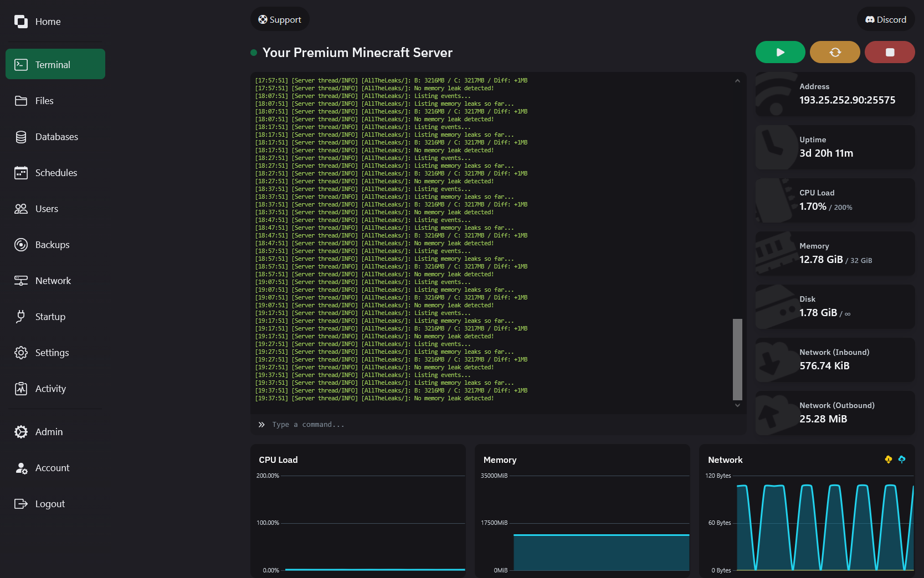Open the Admin panel
The height and width of the screenshot is (578, 924).
(x=49, y=431)
